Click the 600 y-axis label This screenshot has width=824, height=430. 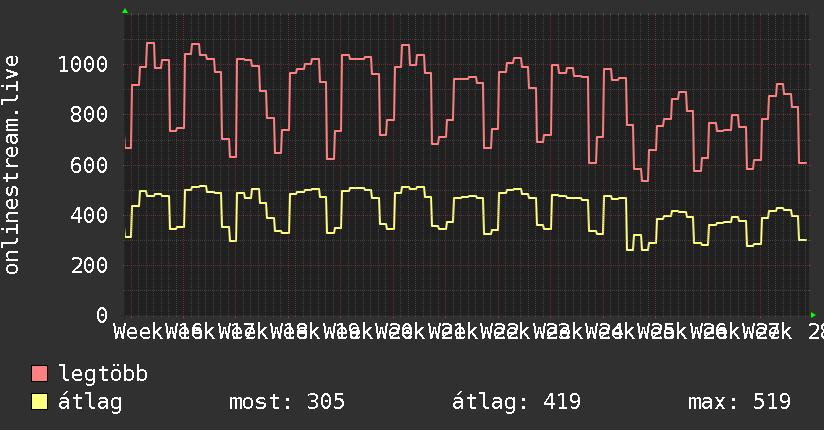click(x=89, y=165)
